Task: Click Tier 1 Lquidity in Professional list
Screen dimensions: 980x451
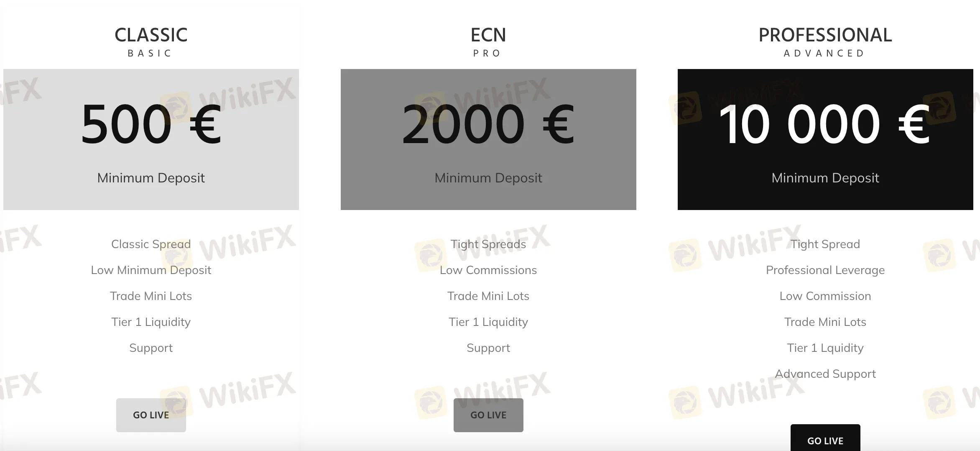Action: [825, 348]
